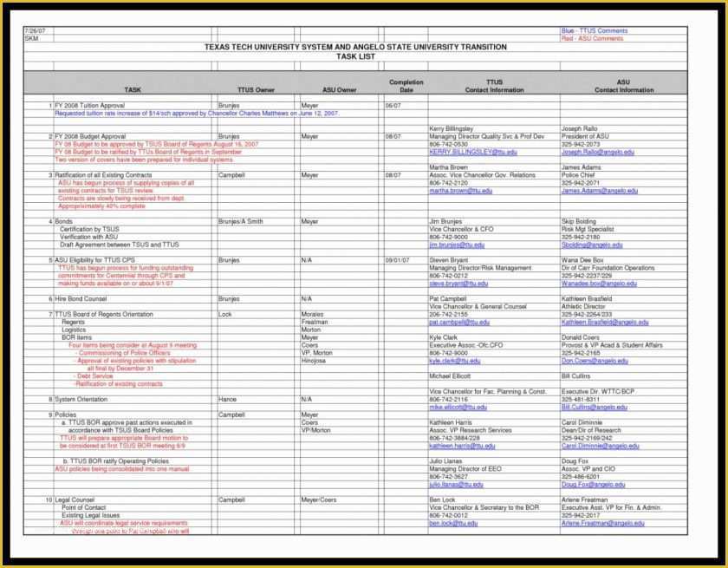Select the 'Managing Director of EEO' cell
728x568 pixels.
click(x=465, y=469)
